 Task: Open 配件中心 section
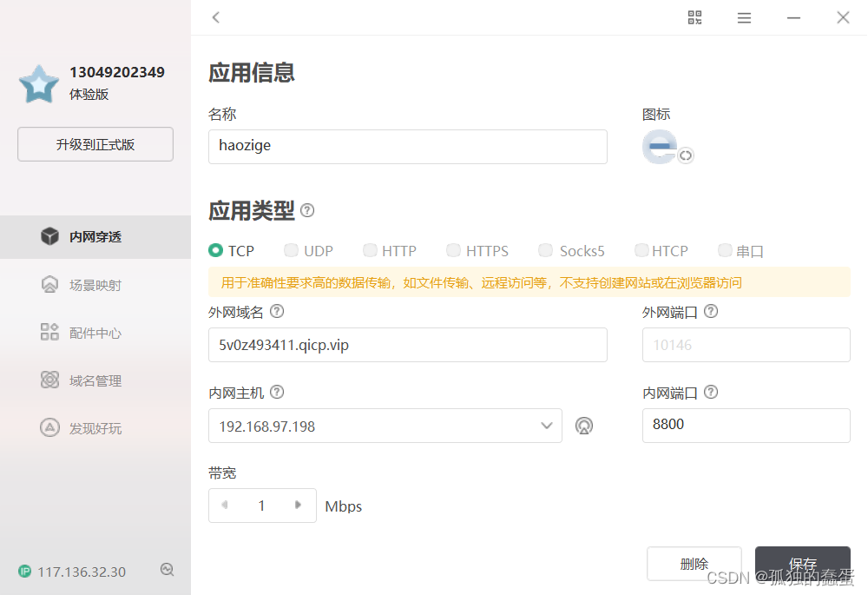click(x=95, y=333)
